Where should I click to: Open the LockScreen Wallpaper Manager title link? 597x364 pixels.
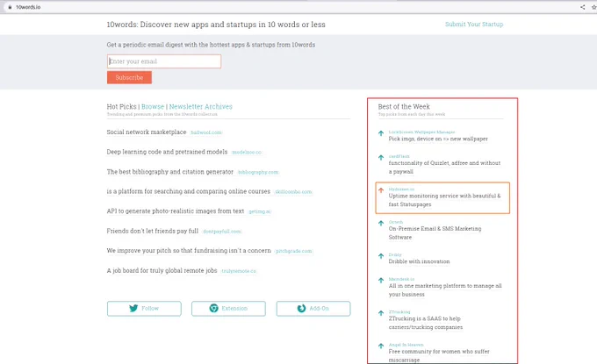421,132
